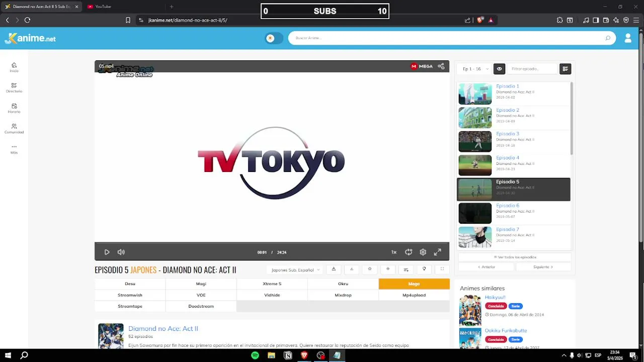Open the Ookiku Furikabutte link
Image resolution: width=644 pixels, height=362 pixels.
[506, 331]
